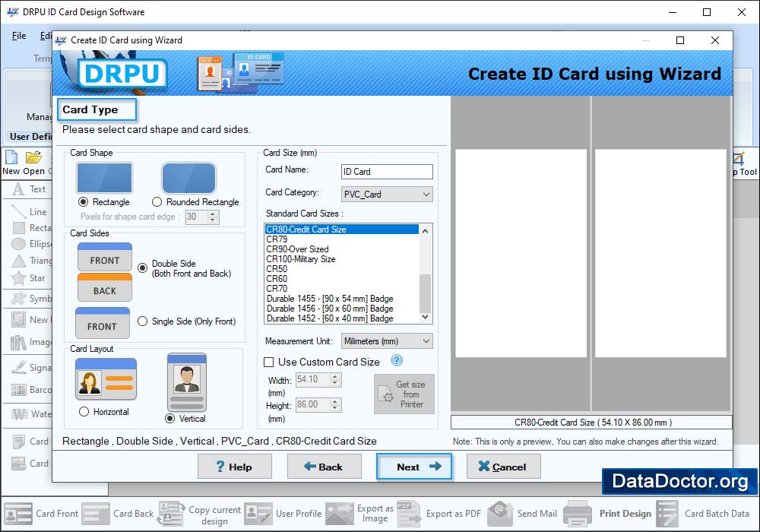Select CR79 card size
This screenshot has width=760, height=532.
(342, 239)
